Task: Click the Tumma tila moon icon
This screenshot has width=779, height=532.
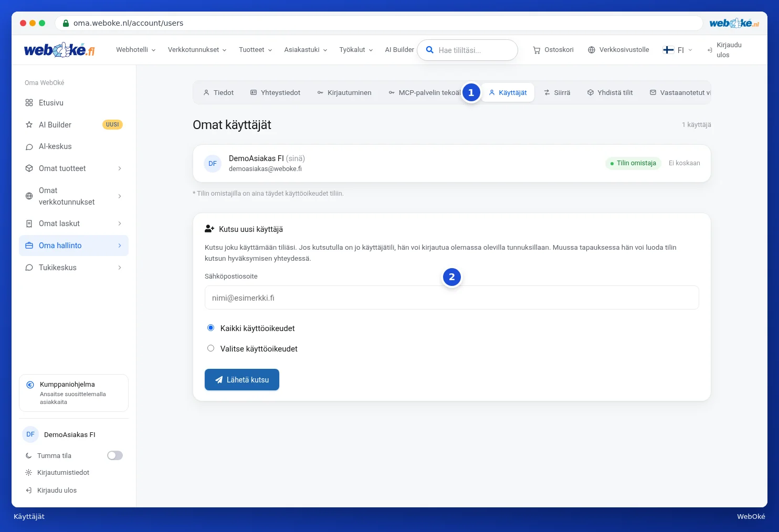Action: (x=29, y=456)
